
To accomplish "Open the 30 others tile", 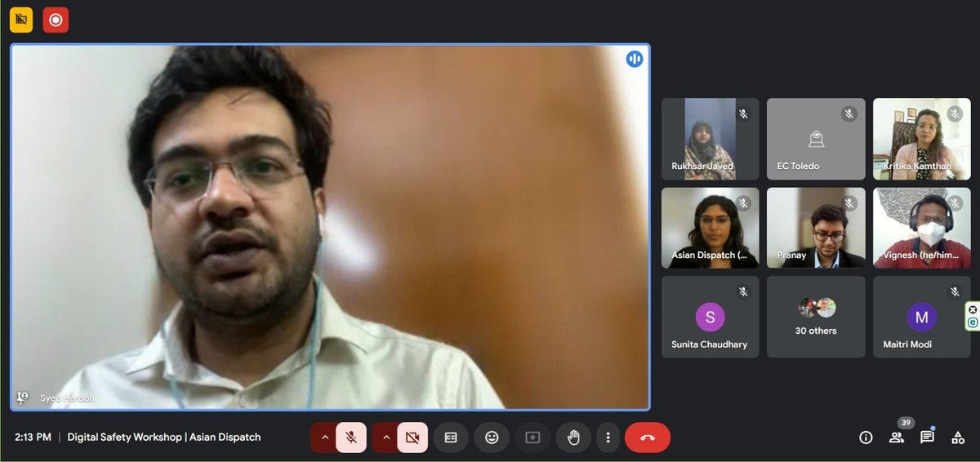I will tap(816, 317).
